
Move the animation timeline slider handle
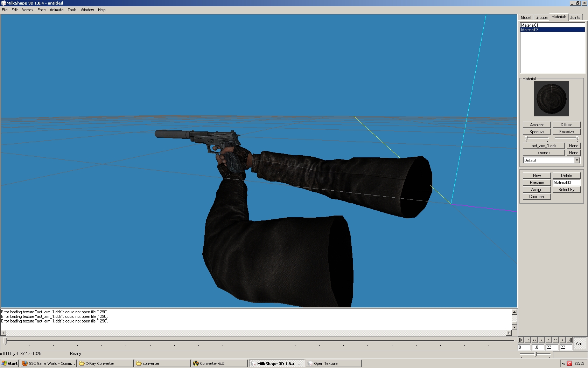click(x=5, y=340)
